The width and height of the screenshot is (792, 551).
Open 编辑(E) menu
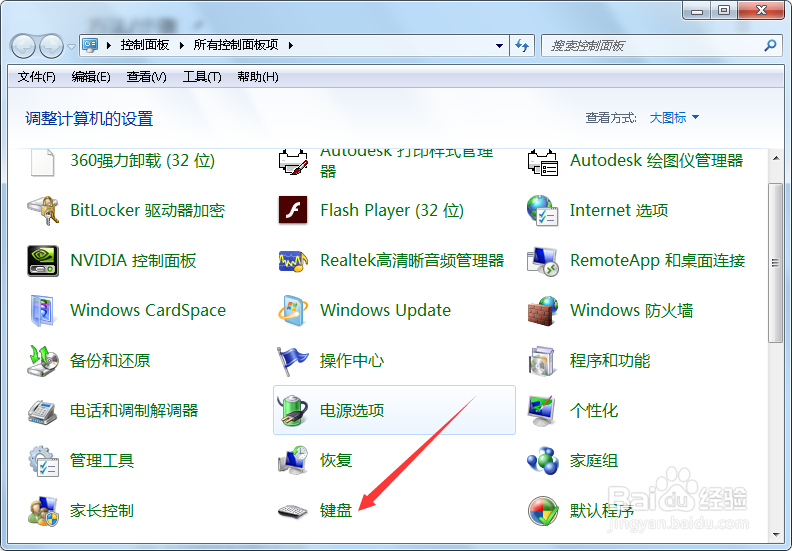tap(91, 77)
